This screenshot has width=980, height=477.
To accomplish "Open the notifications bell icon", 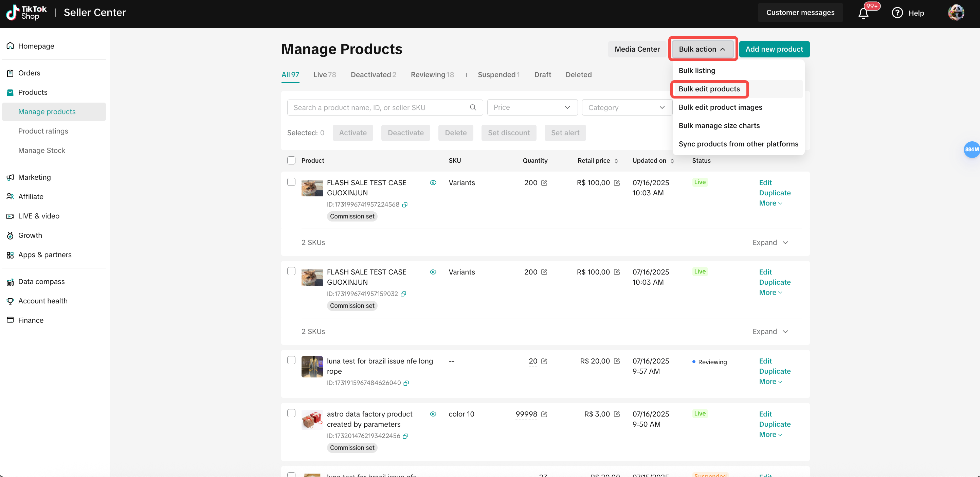I will [x=863, y=13].
